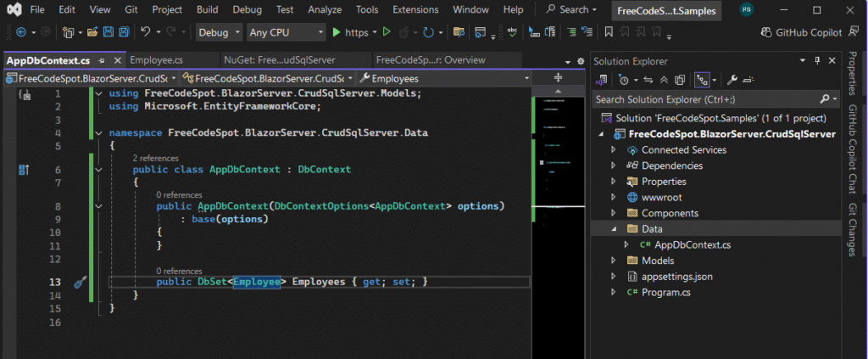Click the Save All icon

pos(124,32)
